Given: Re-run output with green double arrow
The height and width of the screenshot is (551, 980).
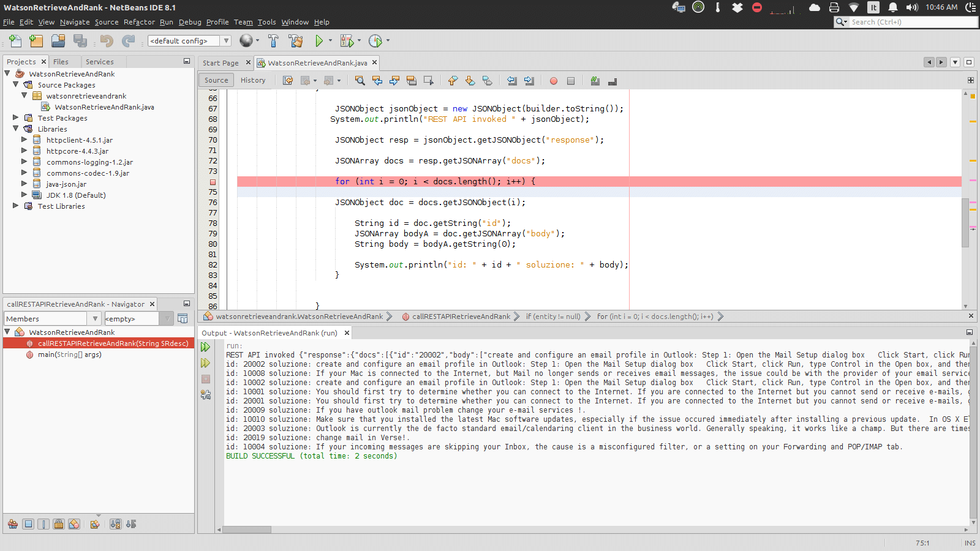Looking at the screenshot, I should [206, 347].
